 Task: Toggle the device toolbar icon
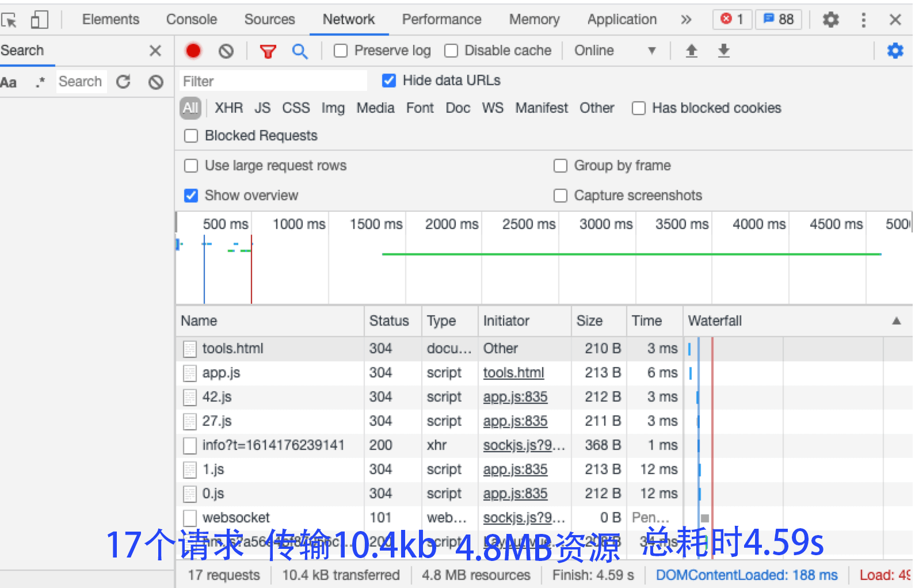tap(39, 20)
